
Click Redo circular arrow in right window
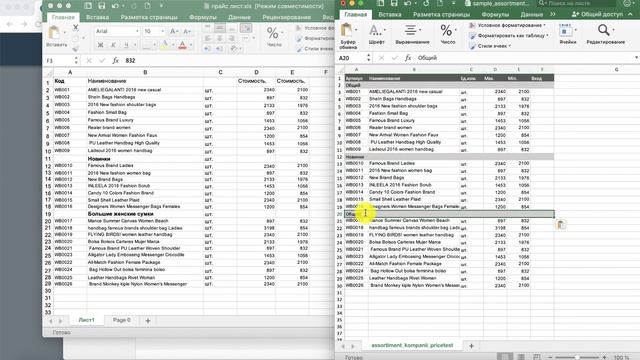click(426, 3)
